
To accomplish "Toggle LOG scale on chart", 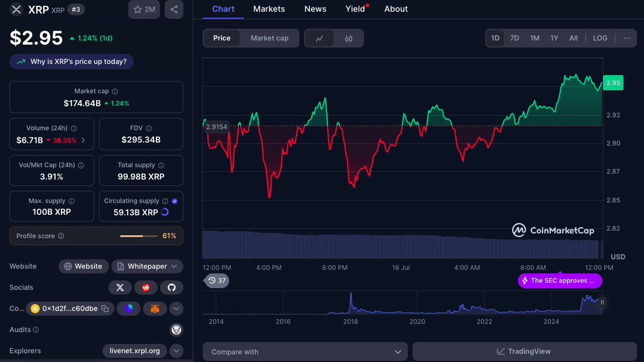I will (x=600, y=38).
